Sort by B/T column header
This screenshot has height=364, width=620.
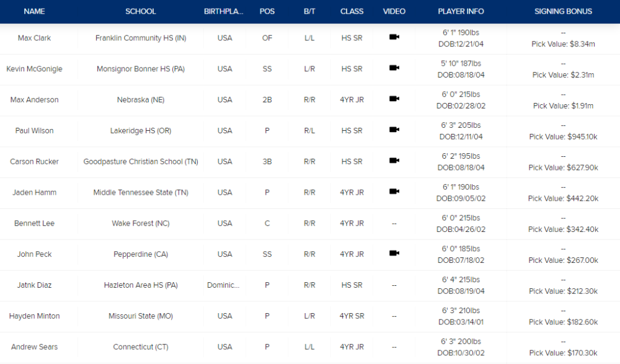[309, 11]
